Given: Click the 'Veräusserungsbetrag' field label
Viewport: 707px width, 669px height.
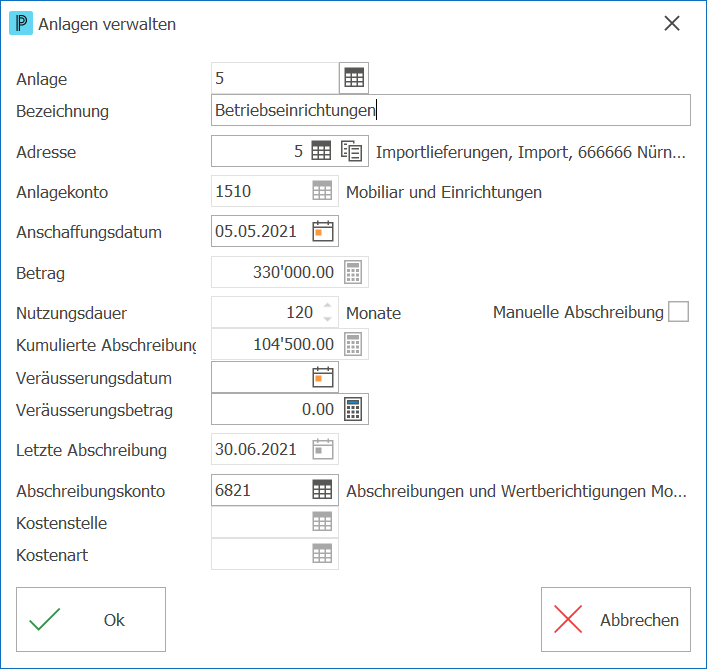Looking at the screenshot, I should coord(94,410).
